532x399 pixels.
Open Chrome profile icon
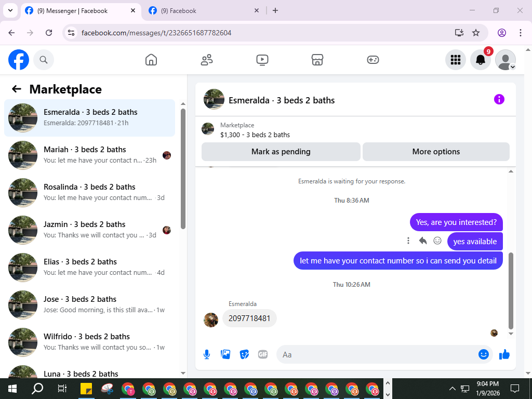pyautogui.click(x=502, y=33)
